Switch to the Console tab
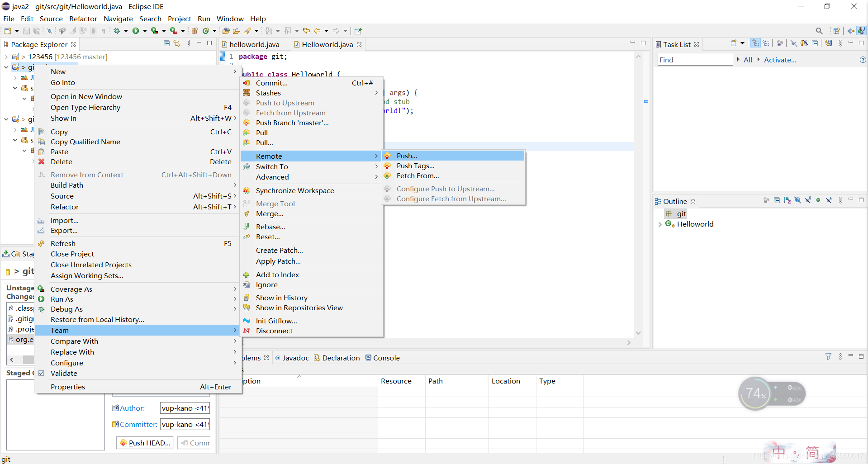 tap(383, 358)
